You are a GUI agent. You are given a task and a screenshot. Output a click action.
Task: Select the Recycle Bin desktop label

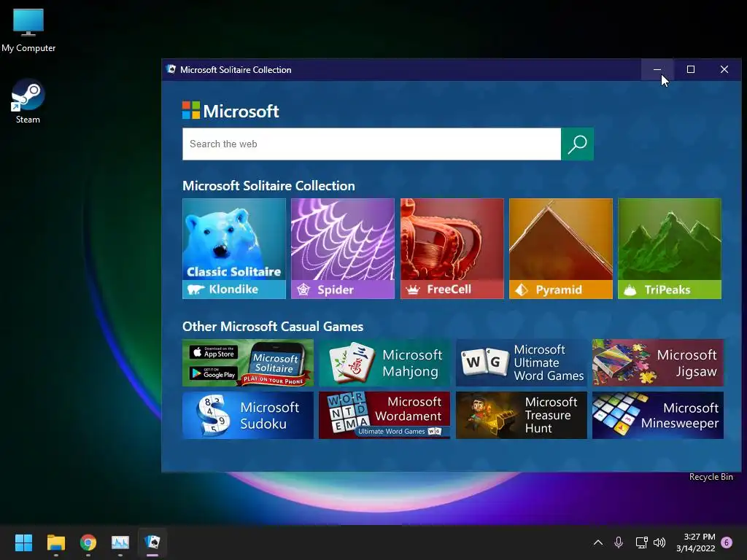pyautogui.click(x=711, y=477)
